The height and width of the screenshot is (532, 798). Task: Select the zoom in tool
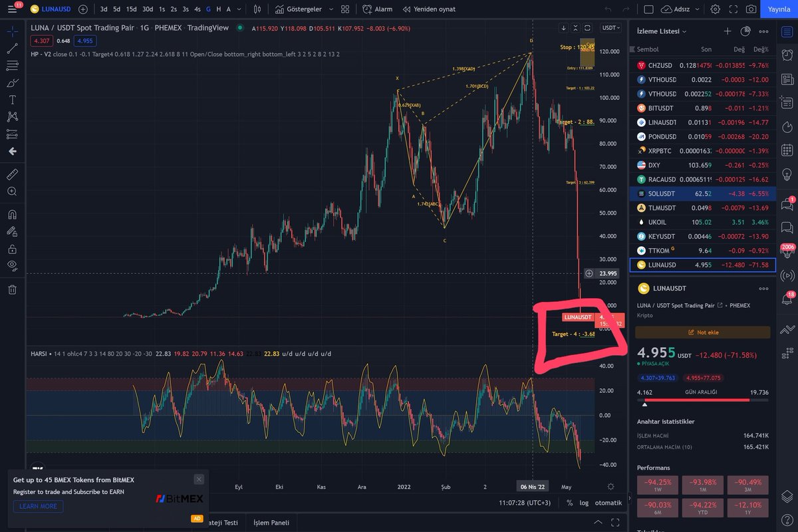click(12, 191)
